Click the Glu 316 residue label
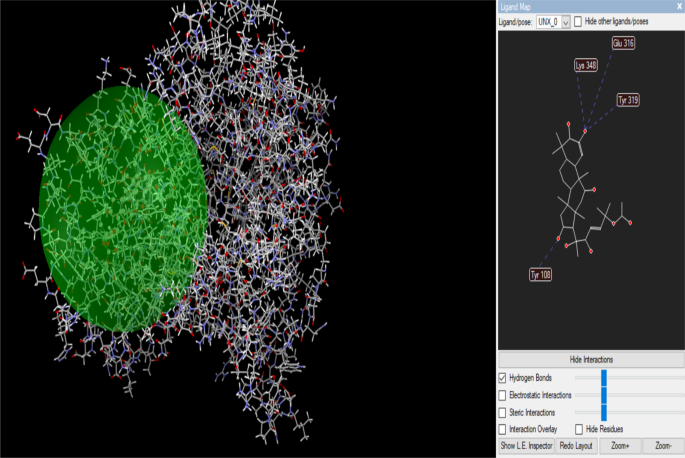685x458 pixels. click(623, 43)
